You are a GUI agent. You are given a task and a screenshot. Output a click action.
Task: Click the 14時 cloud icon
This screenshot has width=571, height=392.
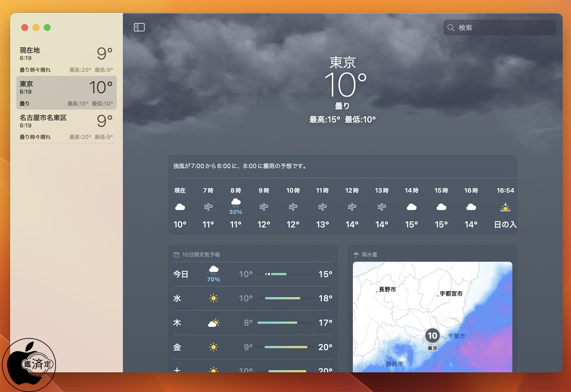point(412,207)
